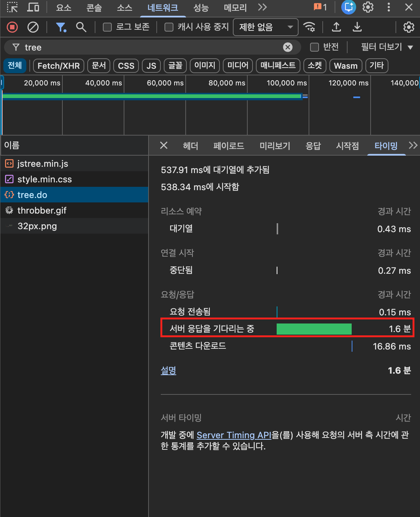The image size is (420, 517).
Task: Filter by CSS requests
Action: pos(126,66)
